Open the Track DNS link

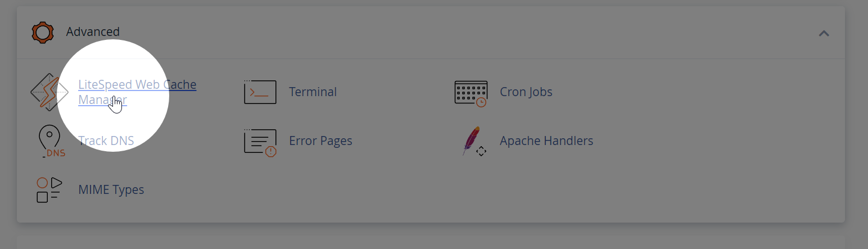click(106, 141)
